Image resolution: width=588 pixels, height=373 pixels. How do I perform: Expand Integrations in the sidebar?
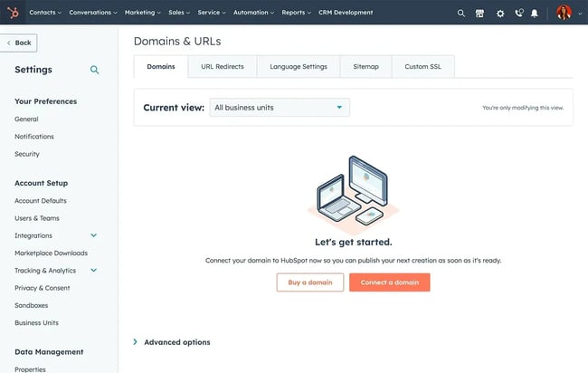point(93,235)
